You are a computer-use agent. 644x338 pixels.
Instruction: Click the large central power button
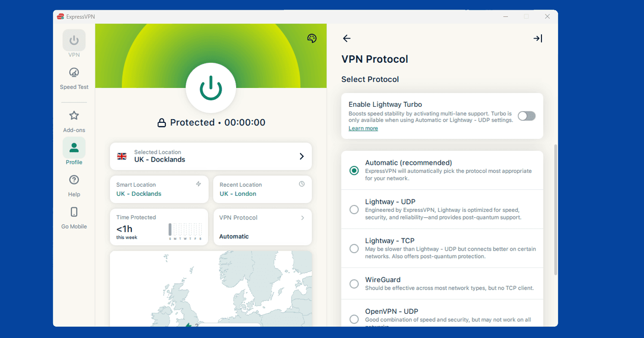pos(211,89)
